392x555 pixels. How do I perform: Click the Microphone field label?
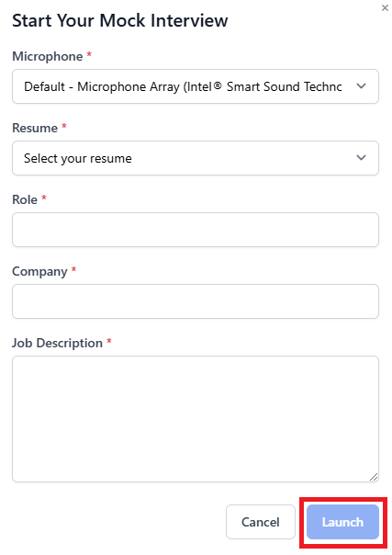pos(48,56)
